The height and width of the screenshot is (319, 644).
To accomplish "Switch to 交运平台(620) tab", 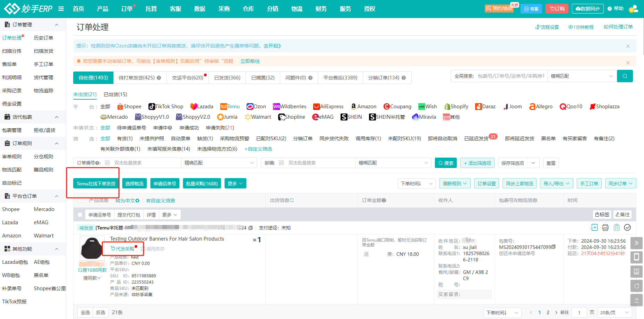I will [x=188, y=78].
